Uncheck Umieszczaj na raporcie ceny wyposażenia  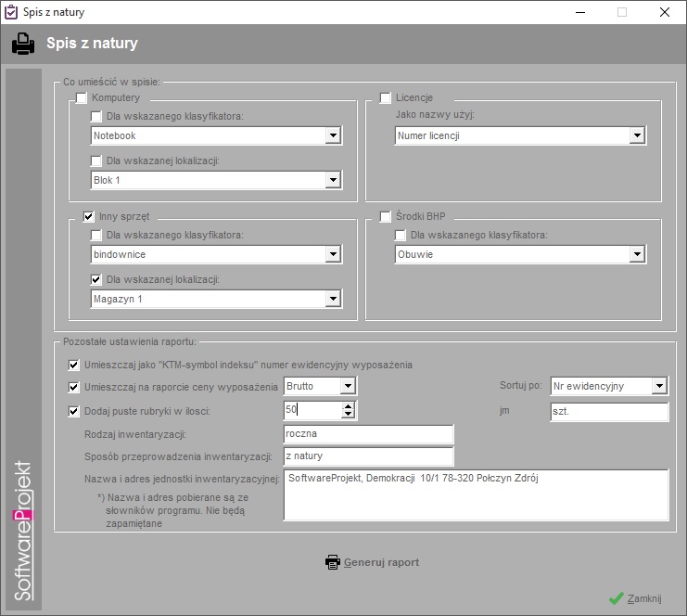[x=73, y=387]
